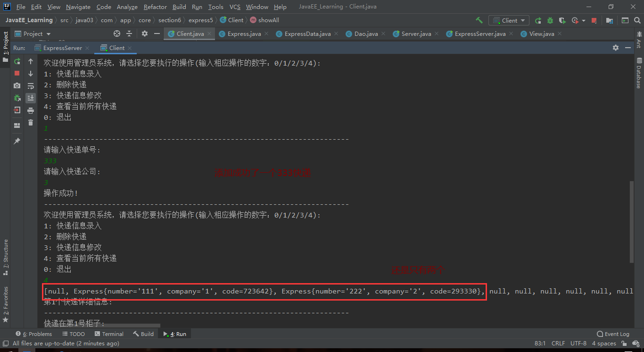The height and width of the screenshot is (352, 644).
Task: Hide the Run tool window
Action: (627, 48)
